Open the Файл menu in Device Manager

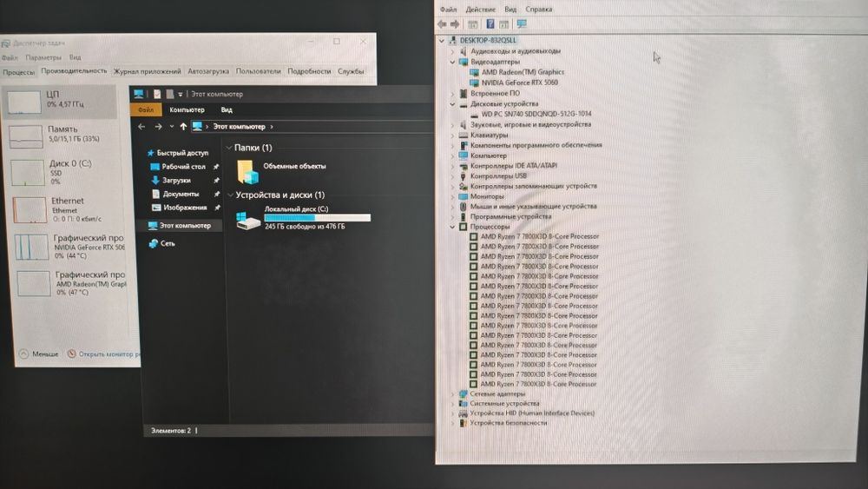(x=449, y=9)
